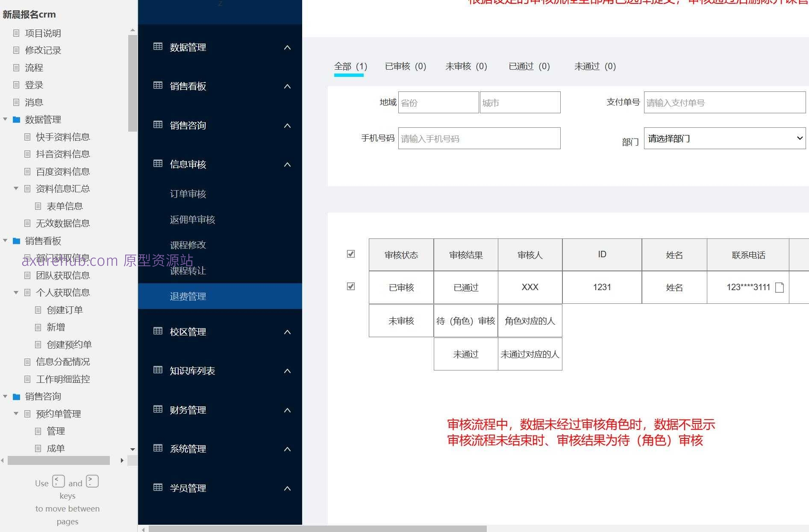This screenshot has width=809, height=532.
Task: Collapse the 个人获取信息 tree node arrow
Action: point(16,292)
